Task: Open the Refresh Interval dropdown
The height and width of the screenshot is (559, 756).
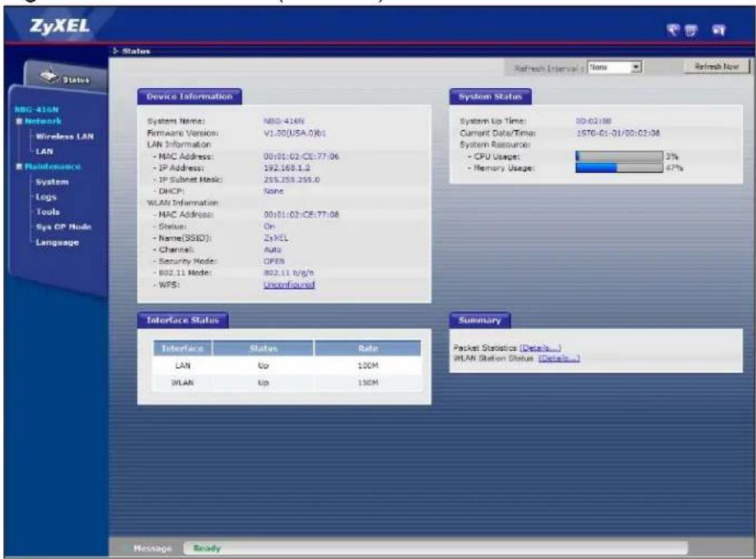Action: coord(614,67)
